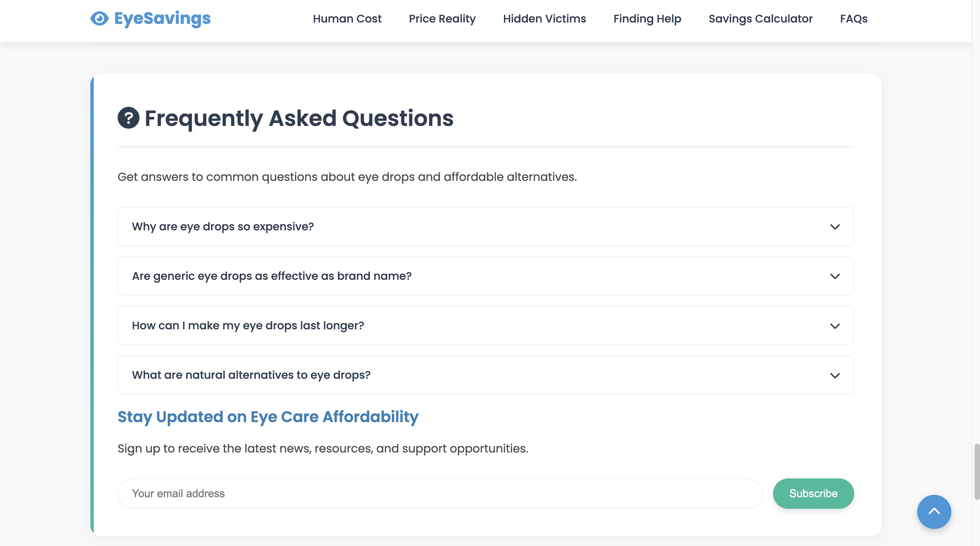Go to Human Cost section
Screen dimensions: 980x546
tap(347, 19)
